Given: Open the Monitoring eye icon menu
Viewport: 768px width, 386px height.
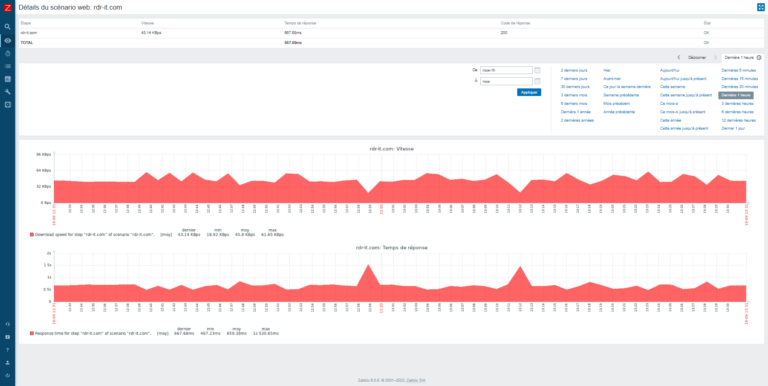Looking at the screenshot, I should 7,40.
